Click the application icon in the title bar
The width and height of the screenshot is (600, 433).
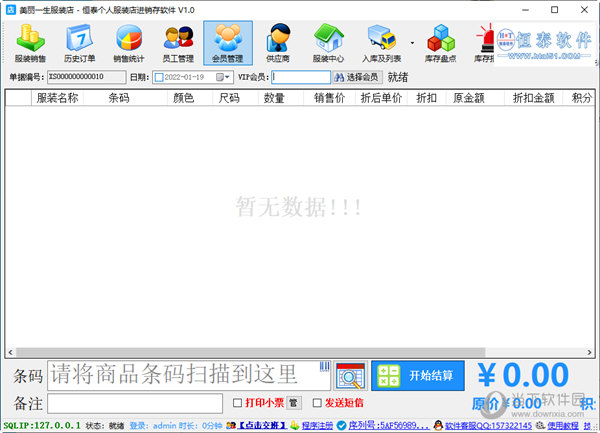pyautogui.click(x=11, y=10)
